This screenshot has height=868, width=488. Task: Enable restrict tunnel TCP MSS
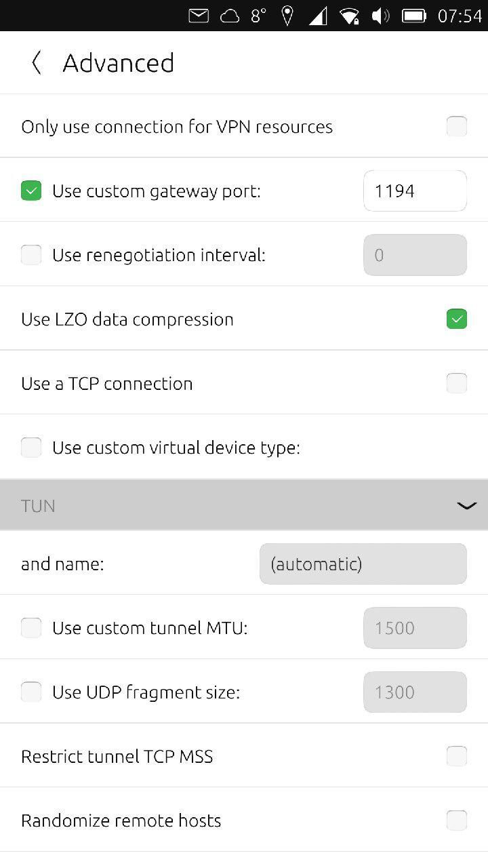(x=456, y=755)
